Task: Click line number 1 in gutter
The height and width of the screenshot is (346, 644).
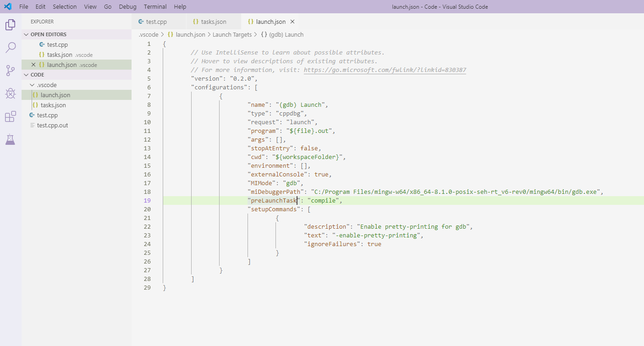Action: 149,44
